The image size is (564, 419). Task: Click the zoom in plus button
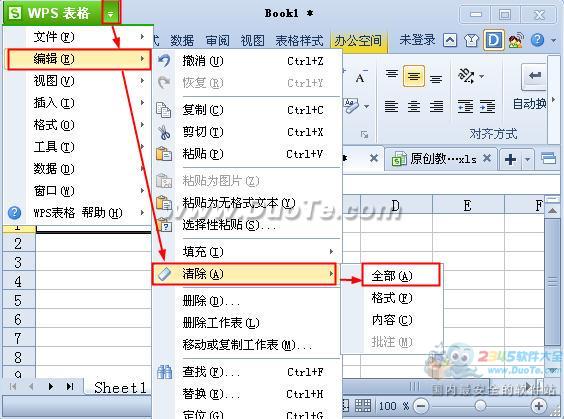click(x=538, y=406)
